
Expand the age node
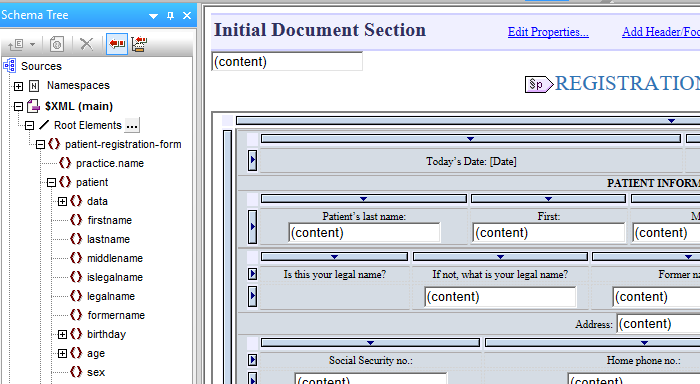click(62, 354)
